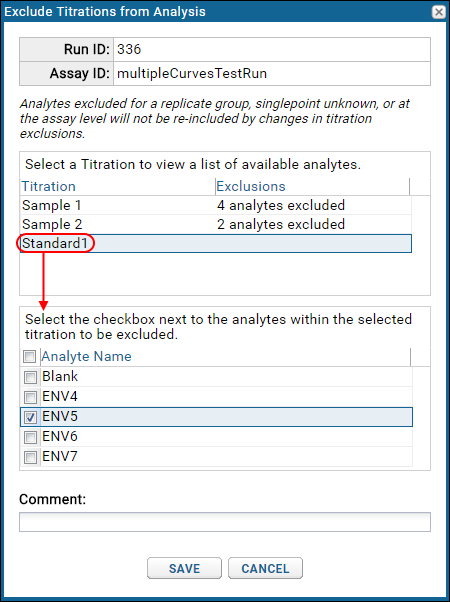Image resolution: width=450 pixels, height=602 pixels.
Task: Cancel the exclusion dialog
Action: (265, 568)
